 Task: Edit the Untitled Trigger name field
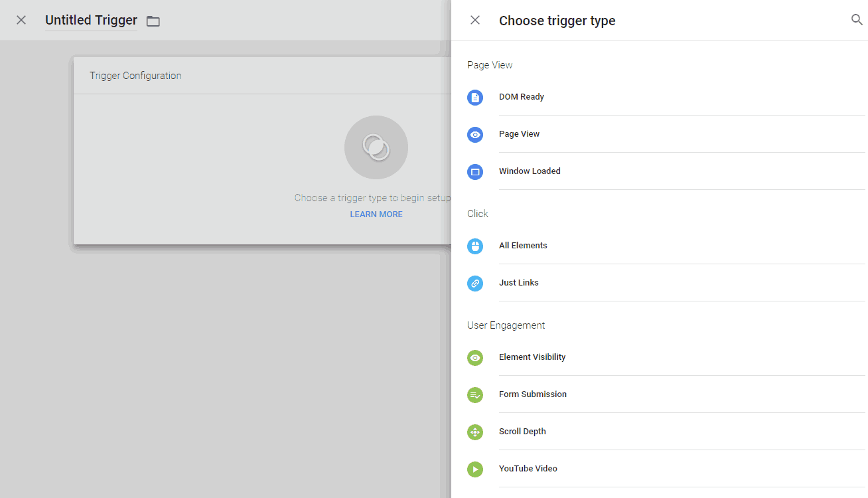(x=91, y=21)
